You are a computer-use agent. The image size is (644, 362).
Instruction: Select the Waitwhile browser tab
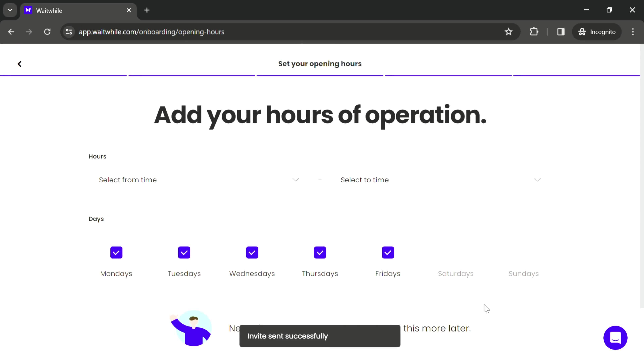78,11
